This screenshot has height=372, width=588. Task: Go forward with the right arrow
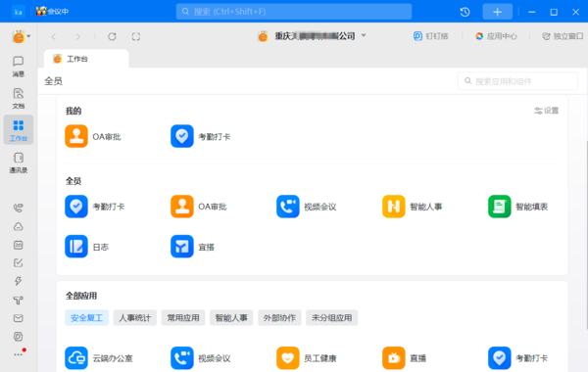77,36
